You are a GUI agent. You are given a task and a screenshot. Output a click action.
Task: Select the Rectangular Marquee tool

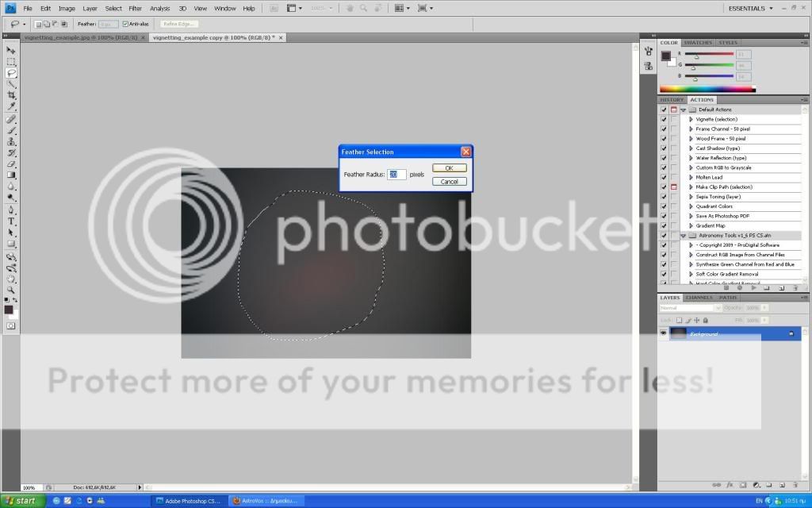[11, 61]
